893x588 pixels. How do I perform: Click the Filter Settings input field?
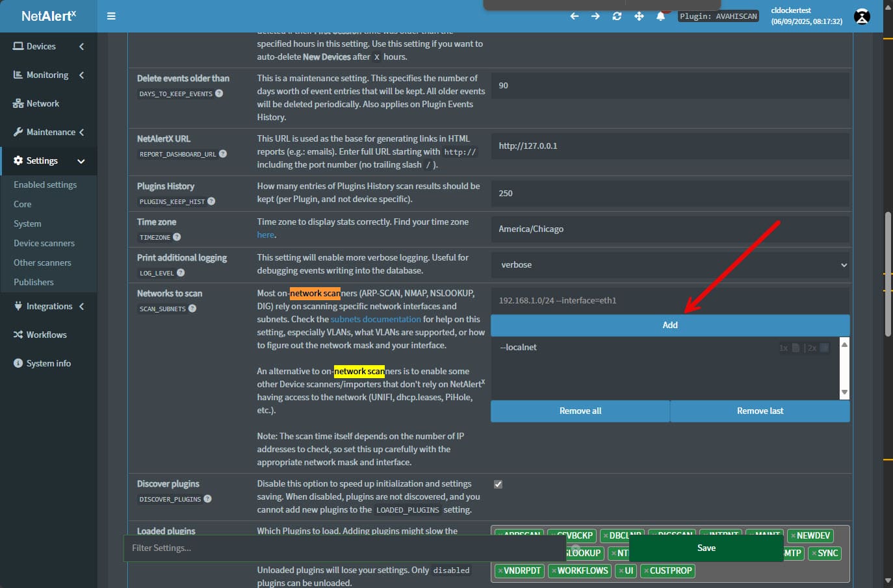pyautogui.click(x=344, y=548)
